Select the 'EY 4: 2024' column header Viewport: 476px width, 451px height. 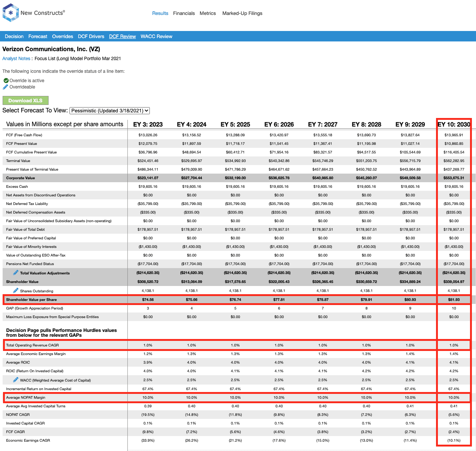[x=192, y=124]
